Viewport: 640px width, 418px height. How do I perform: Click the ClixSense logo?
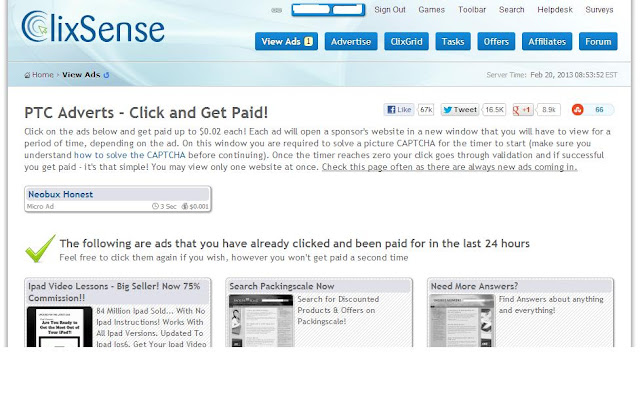tap(93, 27)
